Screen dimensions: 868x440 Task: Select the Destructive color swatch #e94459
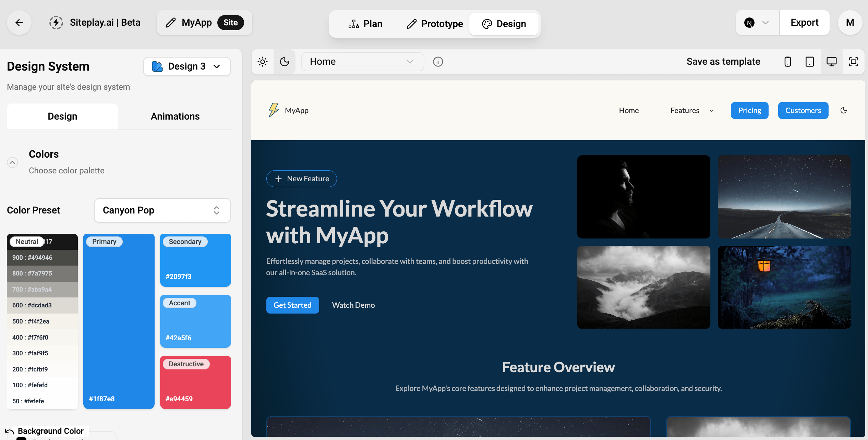195,382
